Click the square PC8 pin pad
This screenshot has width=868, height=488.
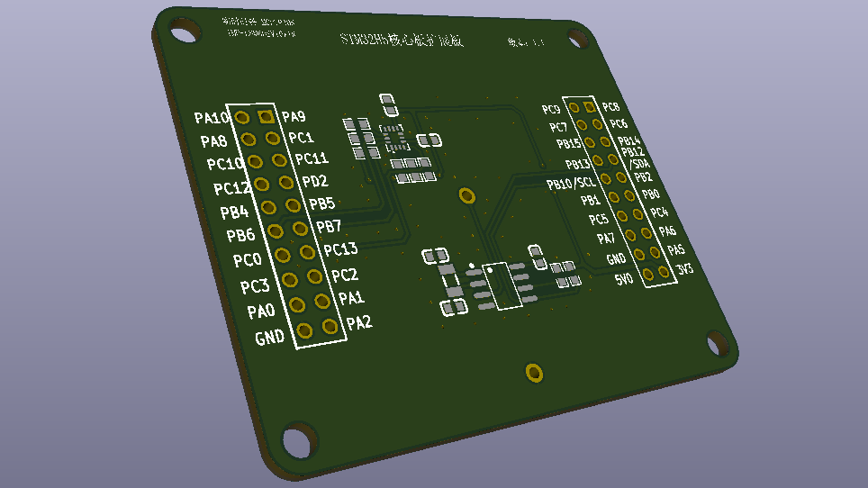pos(589,108)
